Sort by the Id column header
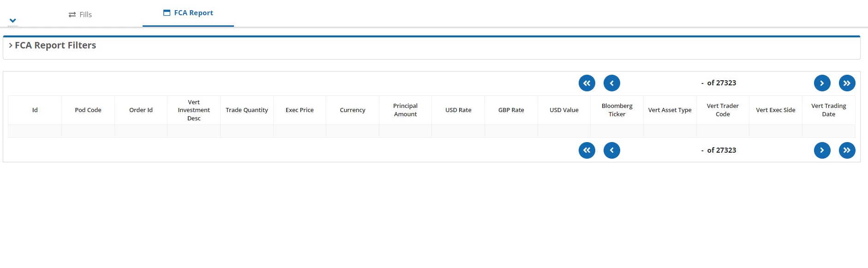This screenshot has width=868, height=268. pyautogui.click(x=35, y=110)
